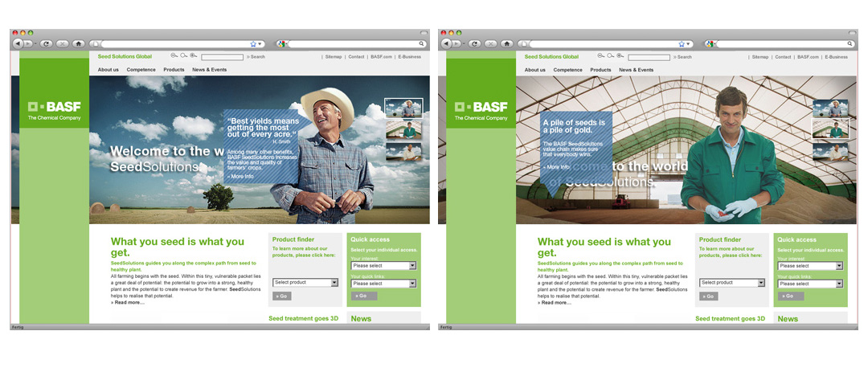Bookmark the page with the star in right window

tap(682, 43)
